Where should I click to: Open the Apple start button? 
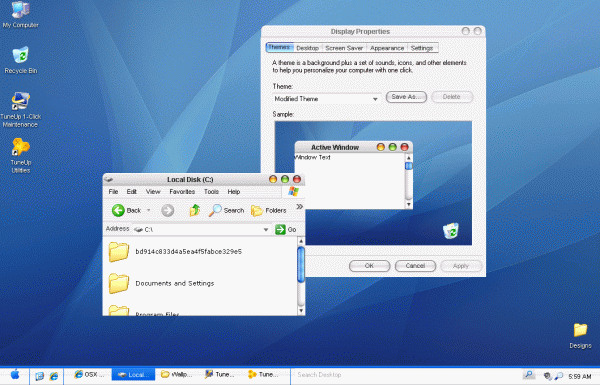click(15, 375)
